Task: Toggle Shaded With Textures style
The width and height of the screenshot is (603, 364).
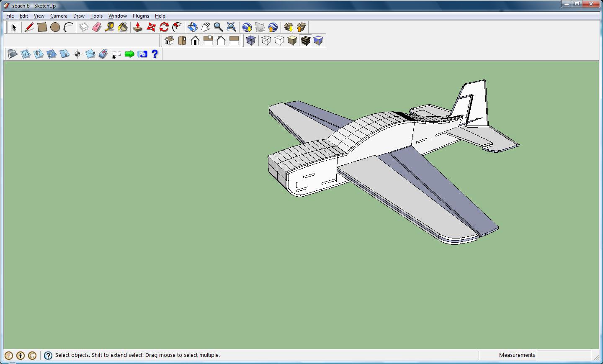Action: (305, 41)
